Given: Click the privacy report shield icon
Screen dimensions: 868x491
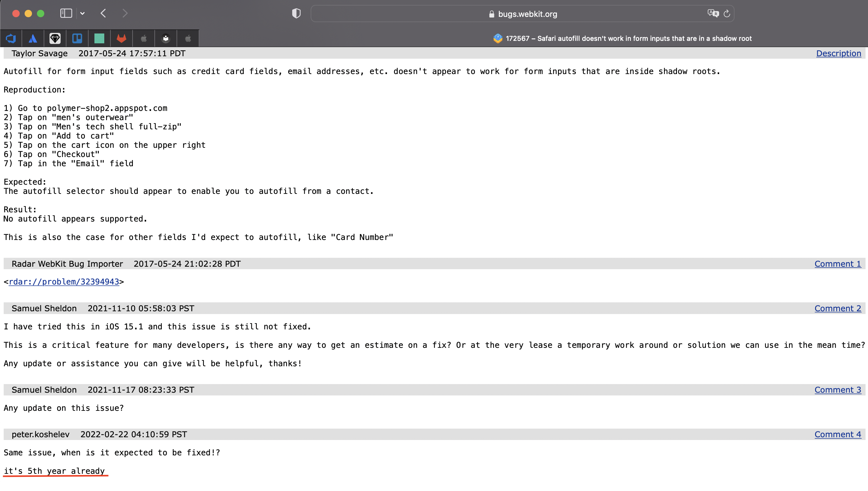Looking at the screenshot, I should click(x=296, y=14).
